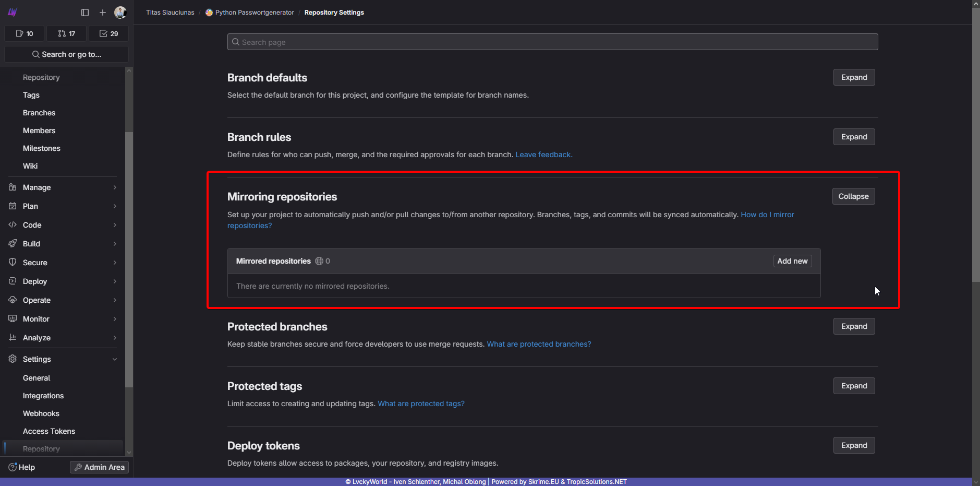The image size is (980, 486).
Task: Open the Admin Area button
Action: tap(99, 467)
